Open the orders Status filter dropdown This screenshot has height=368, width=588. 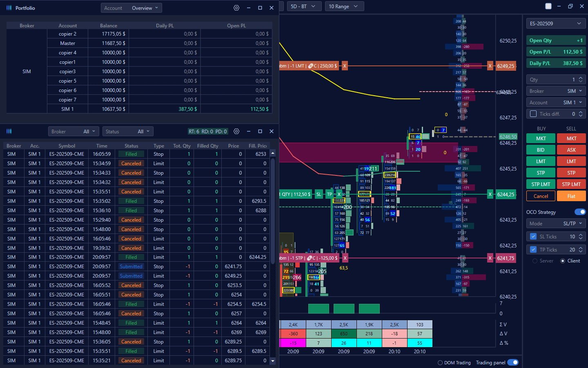coord(128,131)
